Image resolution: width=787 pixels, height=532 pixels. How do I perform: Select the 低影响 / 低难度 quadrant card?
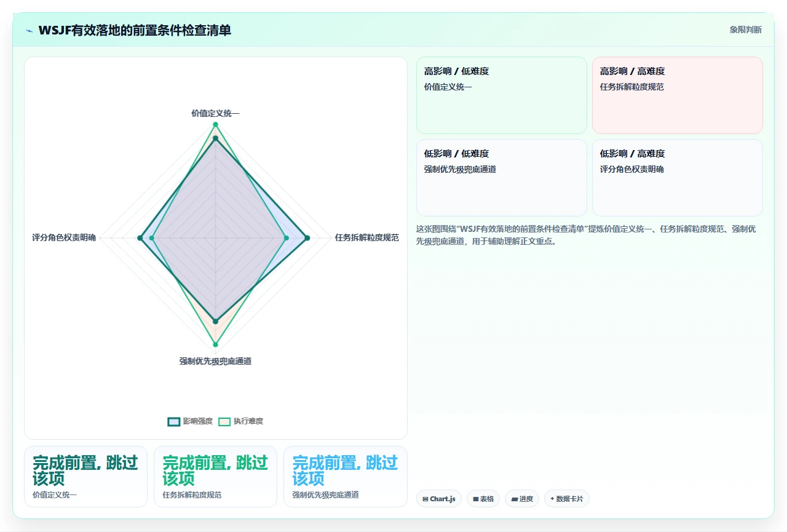pyautogui.click(x=502, y=178)
